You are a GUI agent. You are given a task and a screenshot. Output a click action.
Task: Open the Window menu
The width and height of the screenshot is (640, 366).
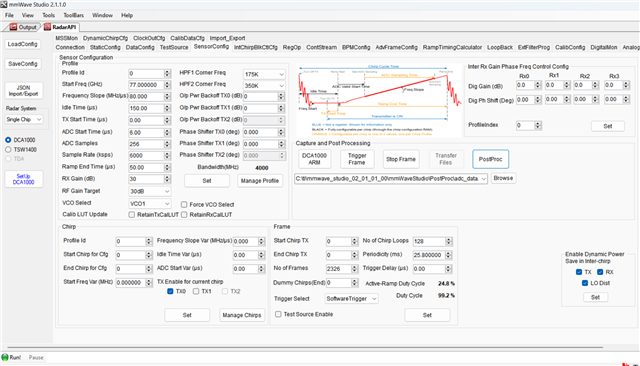pyautogui.click(x=102, y=16)
